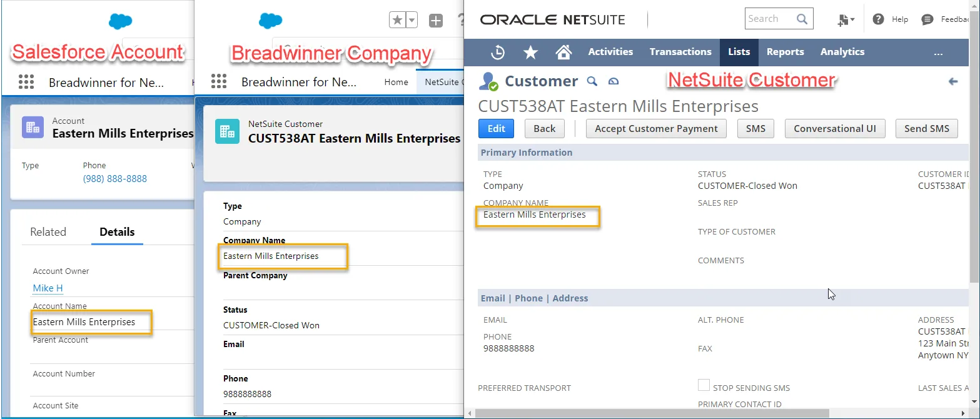Click the Oracle NetSuite logo

pos(553,19)
